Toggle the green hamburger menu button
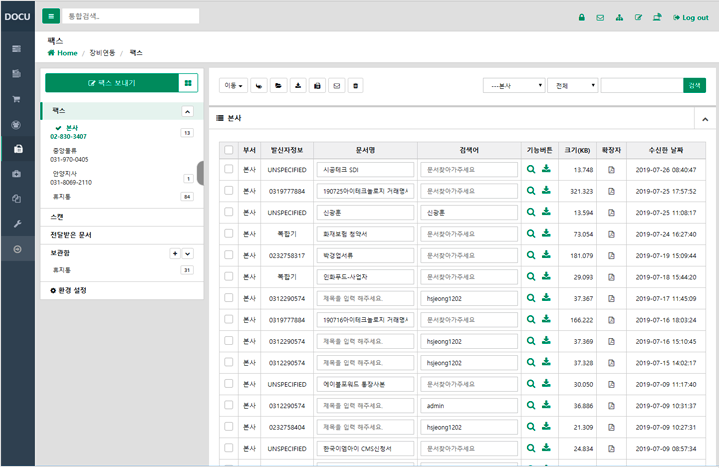The width and height of the screenshot is (719, 470). click(51, 16)
